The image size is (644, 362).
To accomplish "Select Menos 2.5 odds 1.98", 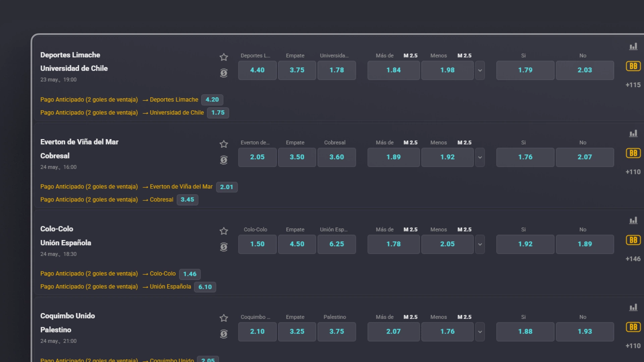I will coord(447,70).
